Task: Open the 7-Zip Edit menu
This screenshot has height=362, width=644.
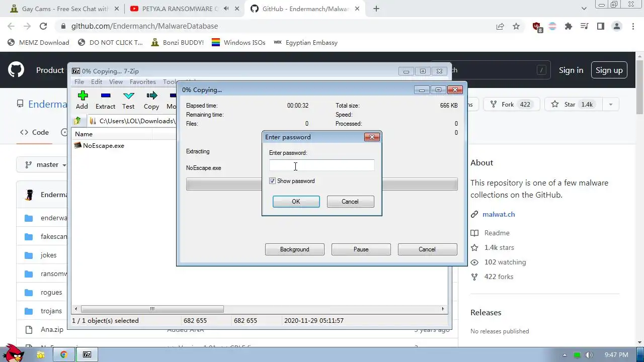Action: tap(97, 82)
